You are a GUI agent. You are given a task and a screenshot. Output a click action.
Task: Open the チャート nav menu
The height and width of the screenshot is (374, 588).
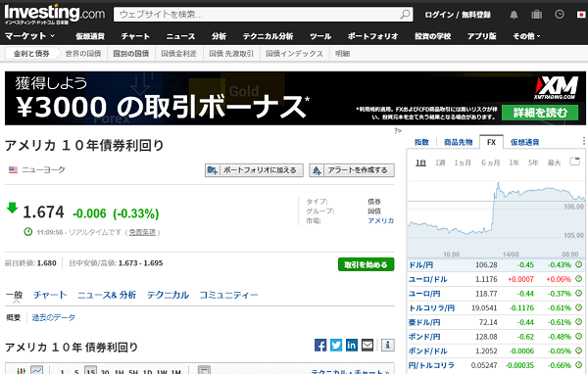pyautogui.click(x=135, y=36)
